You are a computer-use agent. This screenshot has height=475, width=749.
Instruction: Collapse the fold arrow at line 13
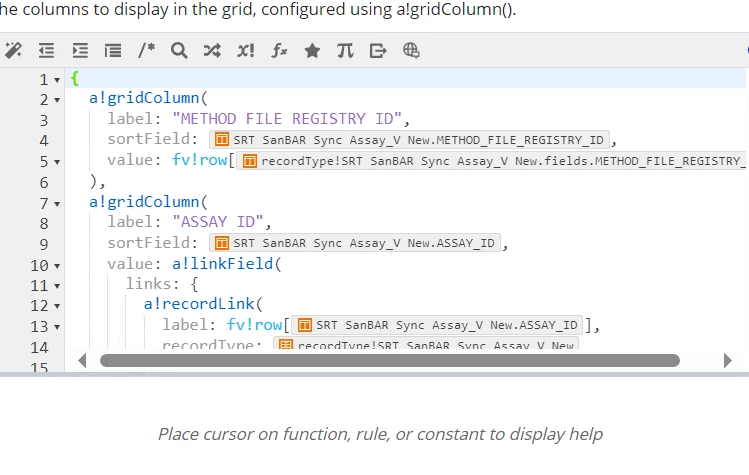click(57, 327)
